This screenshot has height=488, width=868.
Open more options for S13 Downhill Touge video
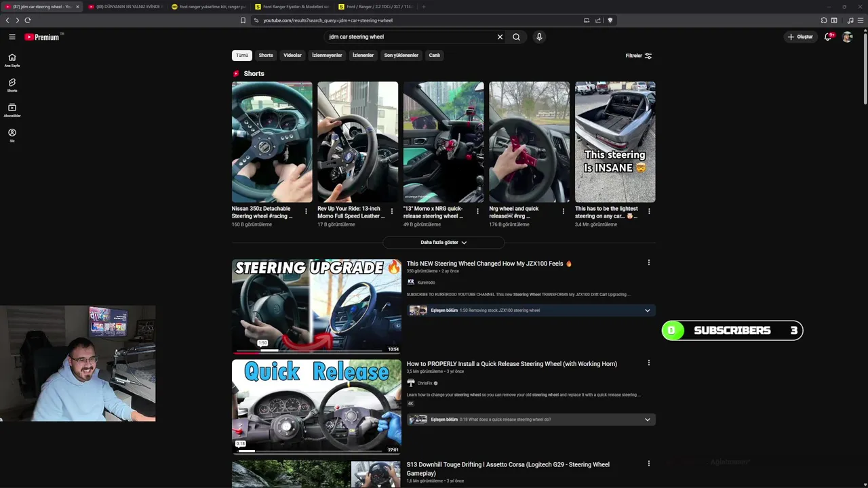pyautogui.click(x=648, y=464)
